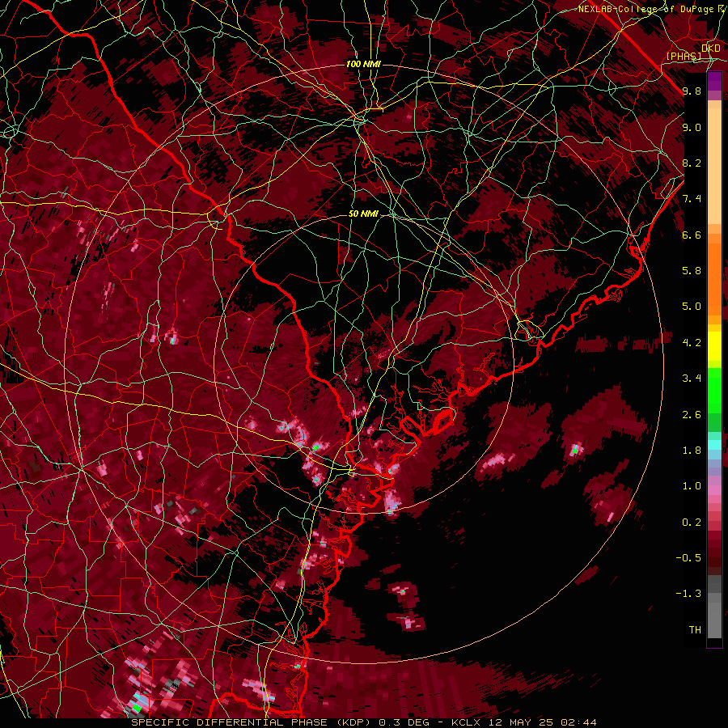Click the DKD product label
728x728 pixels.
pos(711,48)
